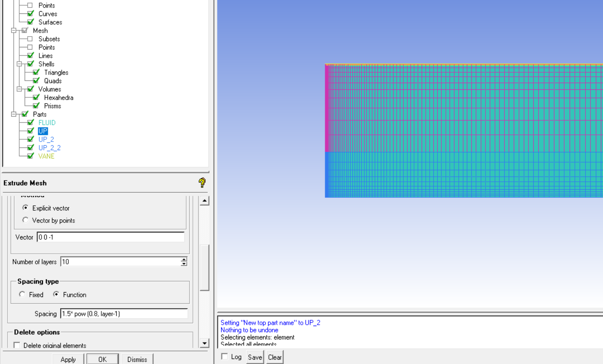Select the UP_2 part in the tree
This screenshot has width=603, height=364.
pos(46,139)
